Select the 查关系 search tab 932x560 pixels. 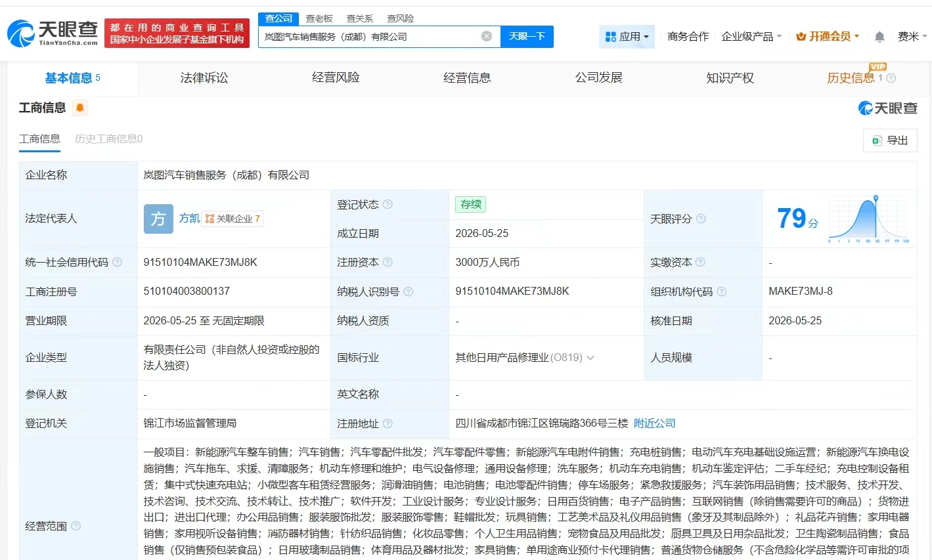360,18
